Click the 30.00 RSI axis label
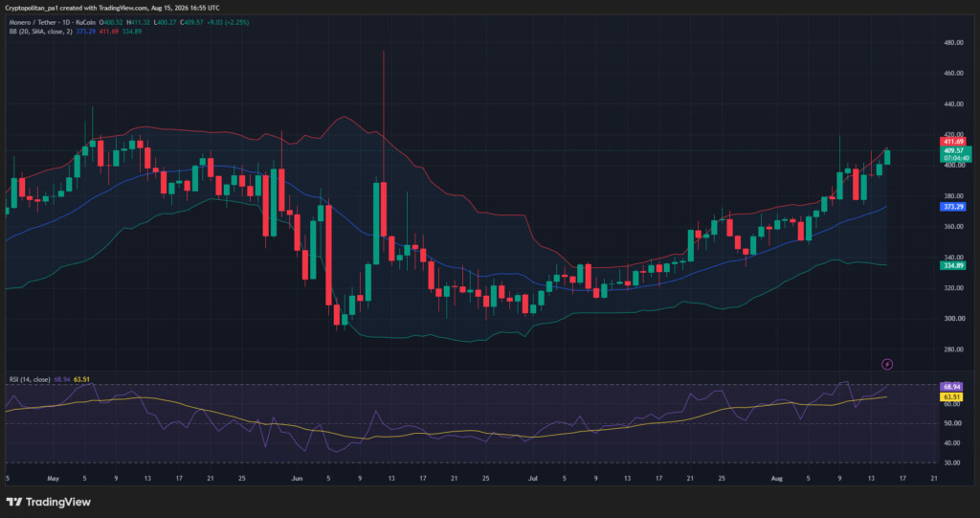Image resolution: width=980 pixels, height=518 pixels. point(952,463)
